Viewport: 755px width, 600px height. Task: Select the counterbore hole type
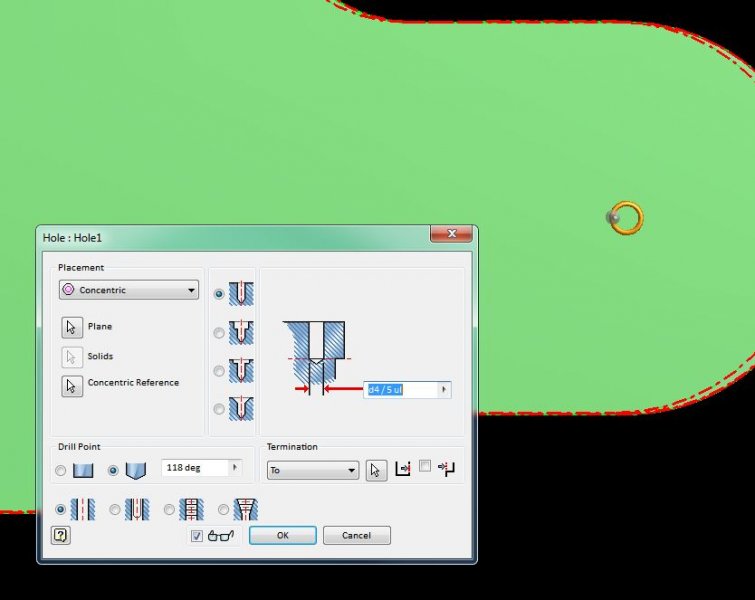coord(219,333)
